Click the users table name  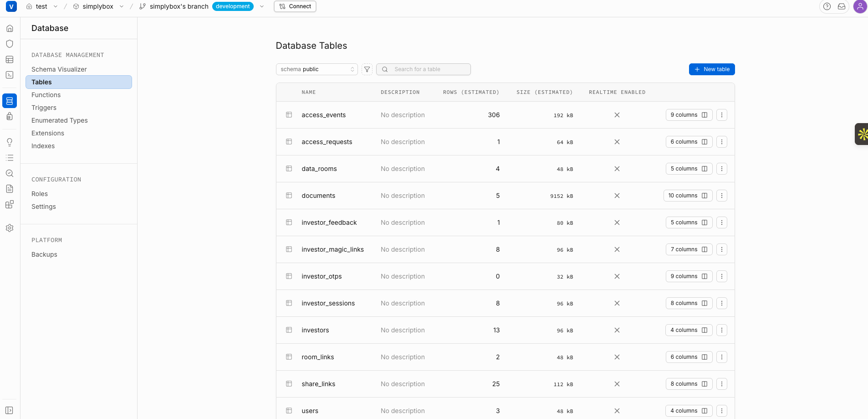310,411
